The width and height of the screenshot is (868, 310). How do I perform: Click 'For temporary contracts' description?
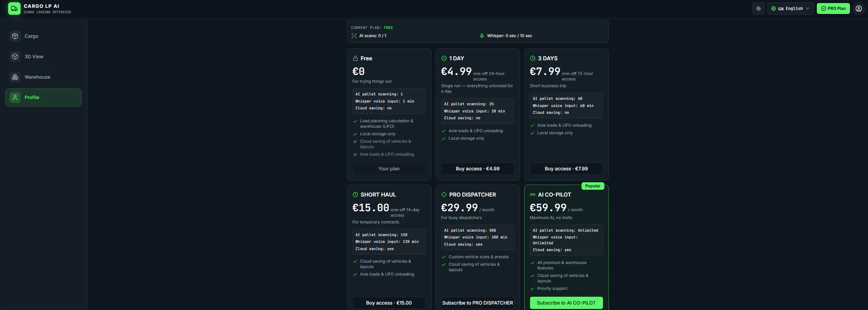point(376,222)
